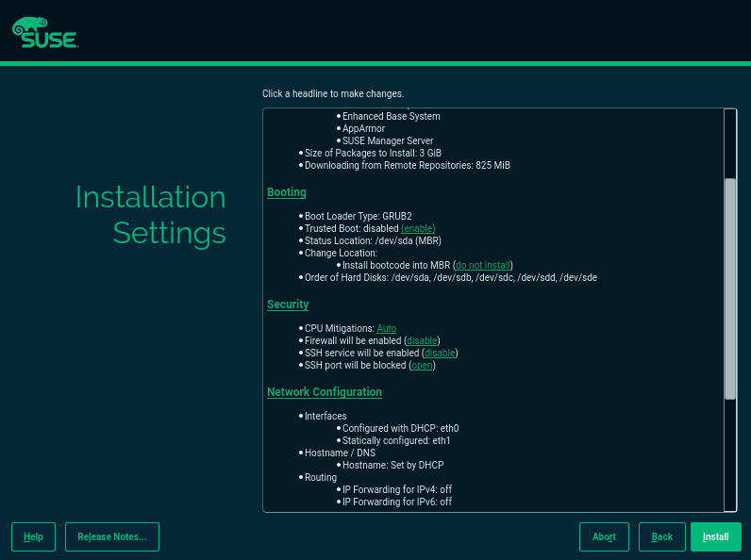
Task: Enable Trusted Boot via the enable link
Action: point(418,229)
